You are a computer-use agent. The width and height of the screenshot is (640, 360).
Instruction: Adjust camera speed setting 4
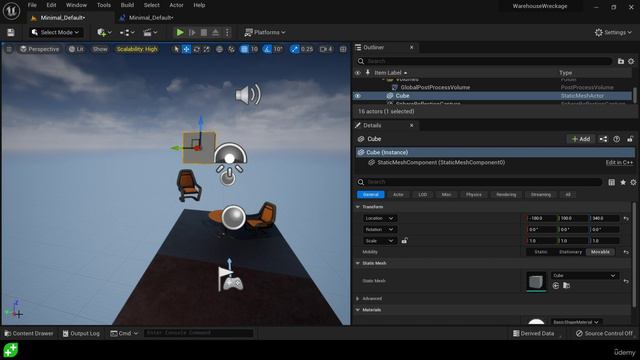click(326, 49)
